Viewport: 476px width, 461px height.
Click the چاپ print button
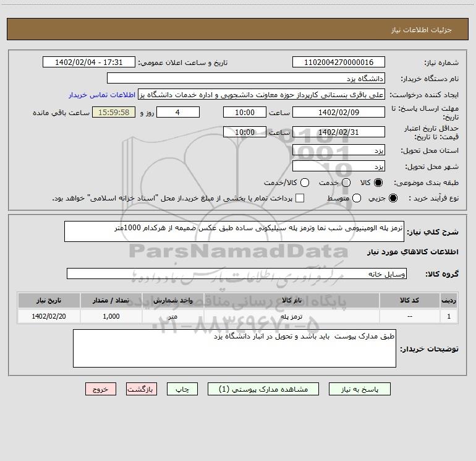tap(182, 389)
